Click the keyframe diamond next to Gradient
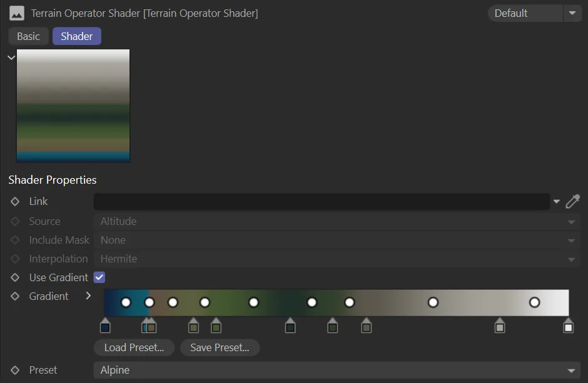588x383 pixels. click(x=15, y=296)
